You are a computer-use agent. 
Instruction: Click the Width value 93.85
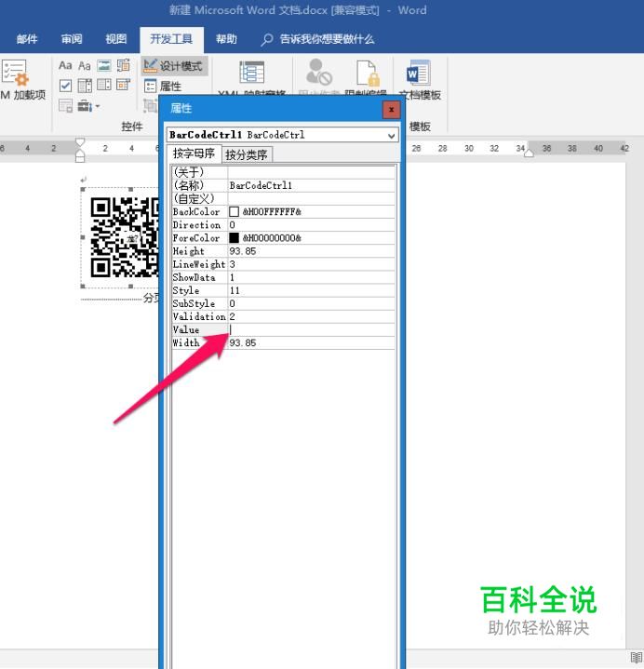point(243,343)
